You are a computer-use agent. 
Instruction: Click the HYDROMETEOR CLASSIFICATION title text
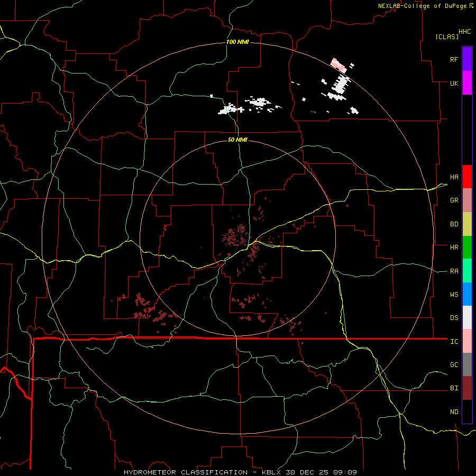pyautogui.click(x=186, y=472)
